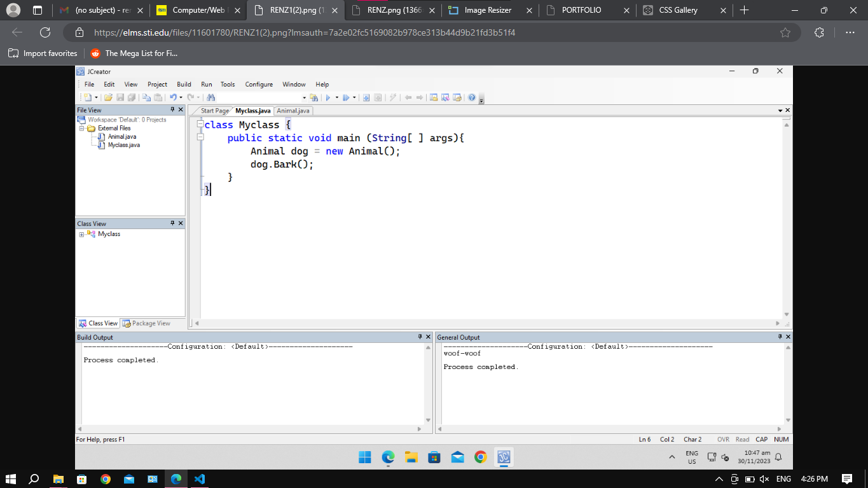Collapse the External Files tree folder
This screenshot has height=488, width=868.
tap(81, 128)
